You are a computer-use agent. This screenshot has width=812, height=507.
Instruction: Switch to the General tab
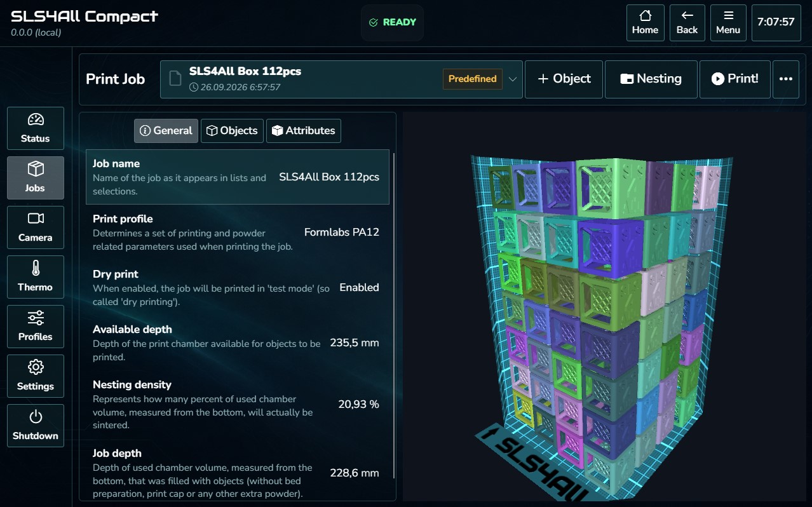click(166, 131)
